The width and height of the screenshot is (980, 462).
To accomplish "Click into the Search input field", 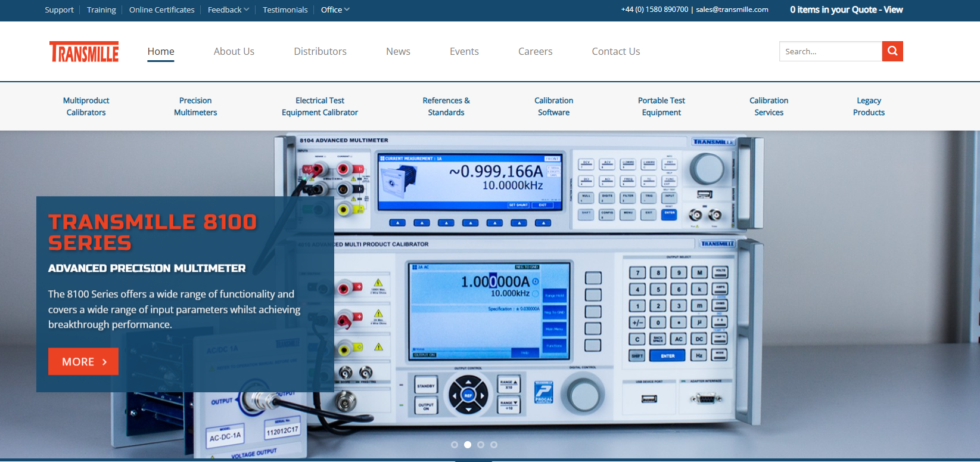I will click(x=830, y=51).
